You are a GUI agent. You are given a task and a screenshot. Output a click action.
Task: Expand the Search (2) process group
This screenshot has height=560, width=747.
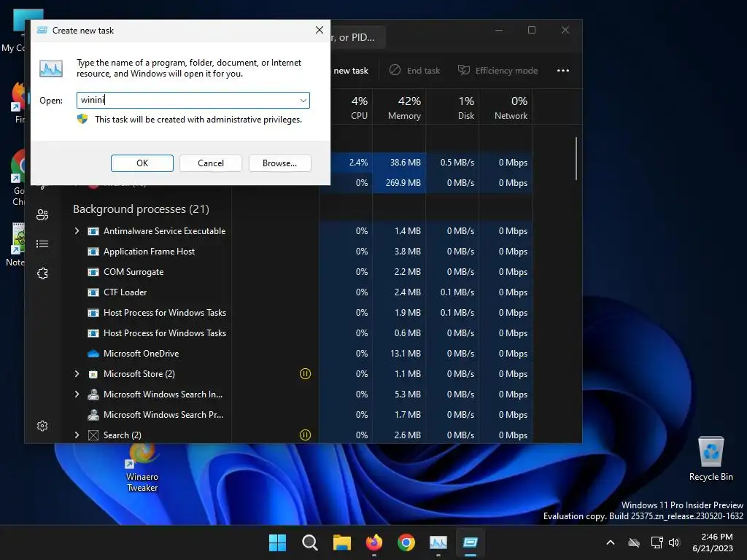pyautogui.click(x=77, y=435)
